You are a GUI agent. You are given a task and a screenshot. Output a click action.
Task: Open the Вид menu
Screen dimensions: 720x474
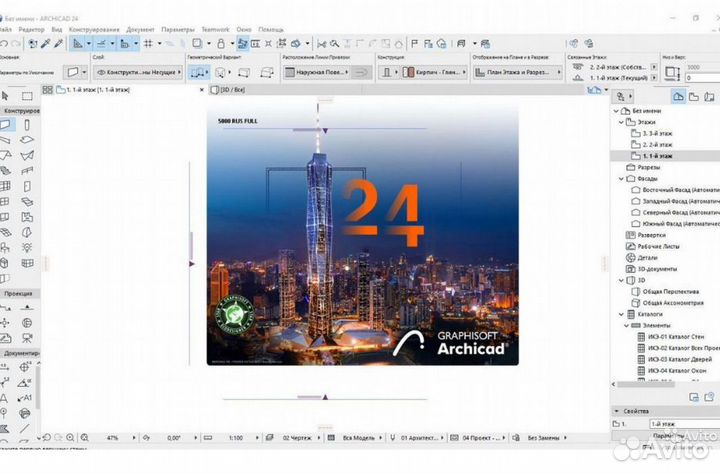coord(56,29)
